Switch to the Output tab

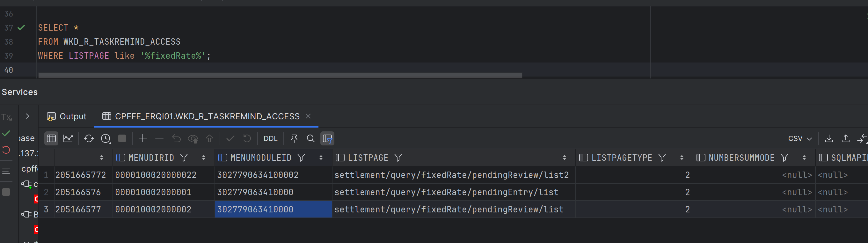67,117
